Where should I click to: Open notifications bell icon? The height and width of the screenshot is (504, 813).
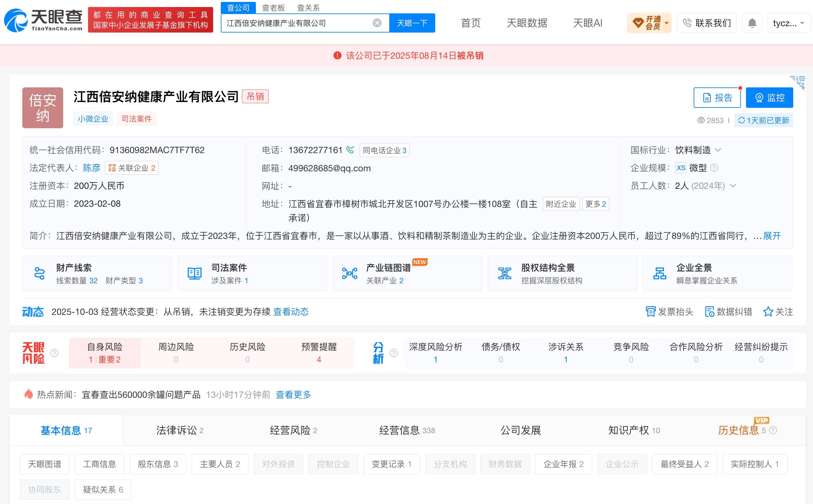[x=752, y=23]
